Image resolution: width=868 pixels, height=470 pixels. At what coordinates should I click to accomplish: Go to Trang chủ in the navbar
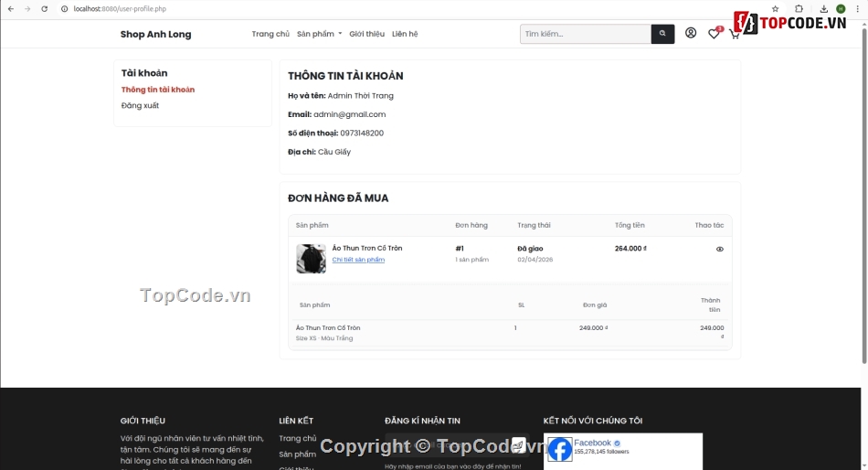(270, 34)
